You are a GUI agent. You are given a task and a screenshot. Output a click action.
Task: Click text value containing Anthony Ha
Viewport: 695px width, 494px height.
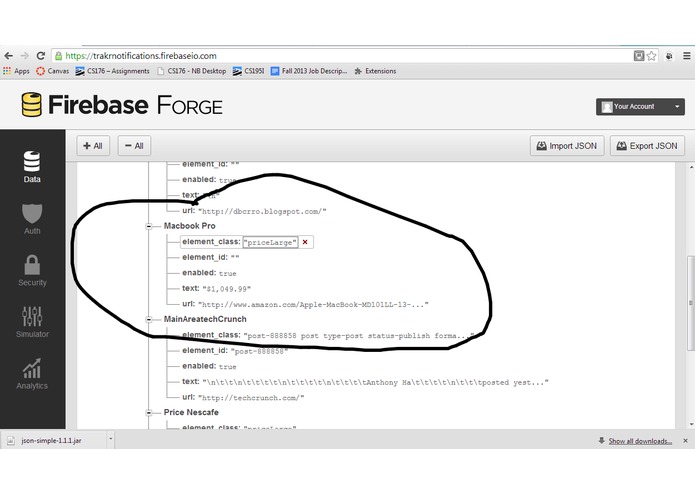[x=375, y=382]
